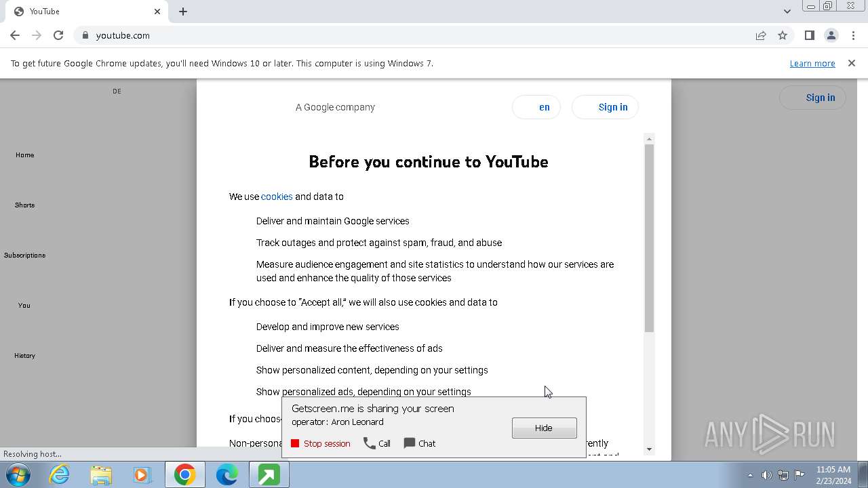Select the YouTube tab
The image size is (868, 488).
87,12
